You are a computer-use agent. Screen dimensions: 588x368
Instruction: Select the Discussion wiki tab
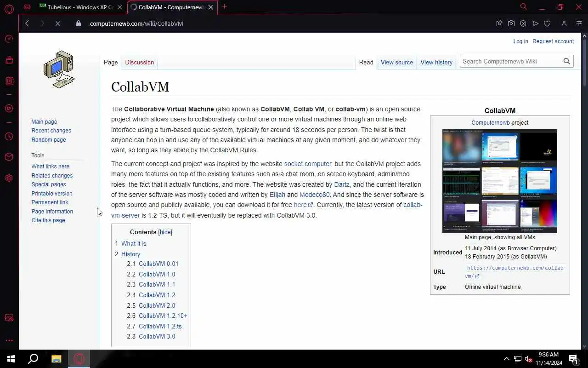[x=139, y=62]
